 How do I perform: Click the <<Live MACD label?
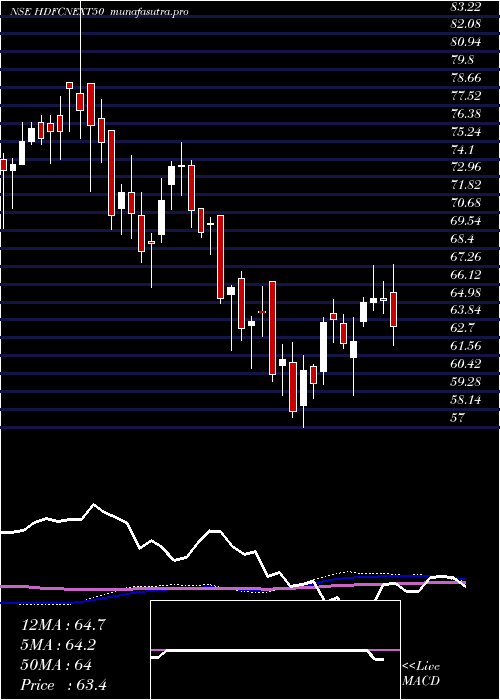click(x=421, y=674)
